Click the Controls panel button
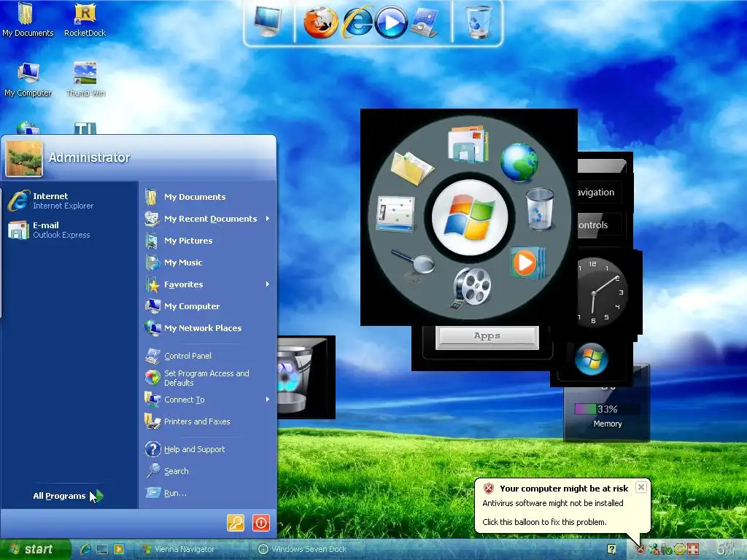This screenshot has height=560, width=747. point(600,225)
